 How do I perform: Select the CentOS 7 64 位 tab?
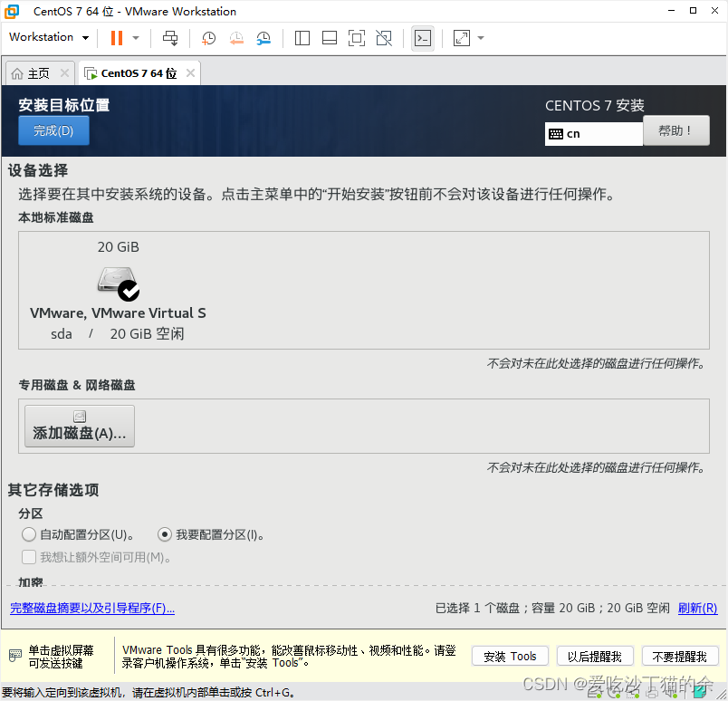point(139,73)
